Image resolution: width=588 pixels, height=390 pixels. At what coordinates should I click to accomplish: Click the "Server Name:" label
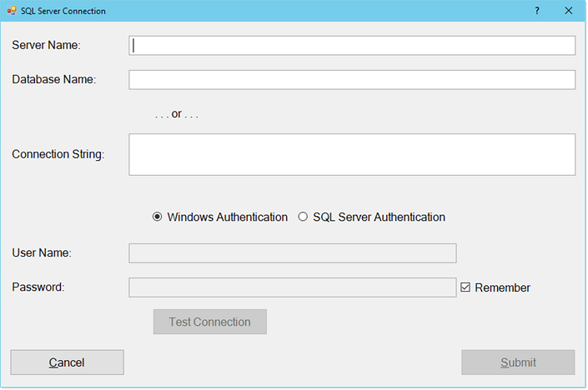[46, 45]
